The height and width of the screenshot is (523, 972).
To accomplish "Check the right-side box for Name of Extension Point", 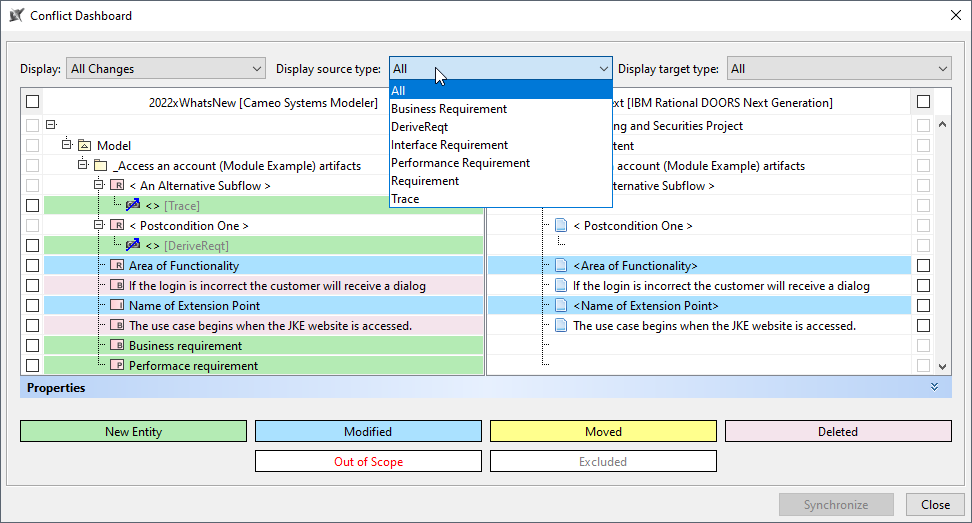I will click(923, 306).
